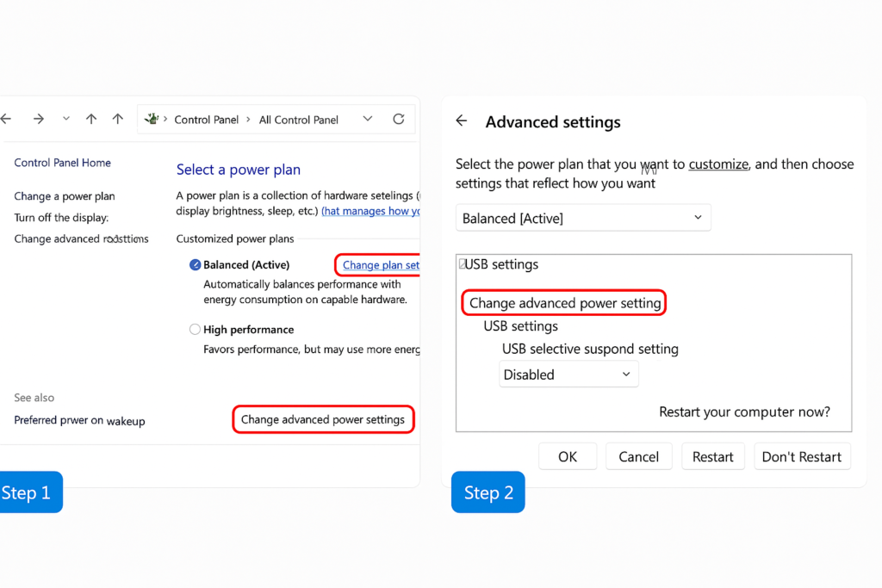Screen dimensions: 882x588
Task: Select the Control Panel breadcrumb
Action: (x=207, y=120)
